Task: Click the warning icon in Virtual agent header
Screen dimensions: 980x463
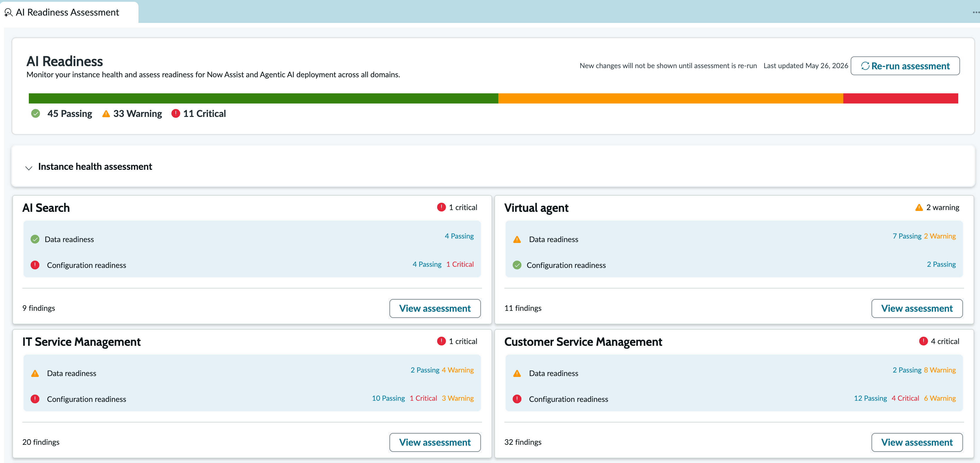Action: point(919,207)
